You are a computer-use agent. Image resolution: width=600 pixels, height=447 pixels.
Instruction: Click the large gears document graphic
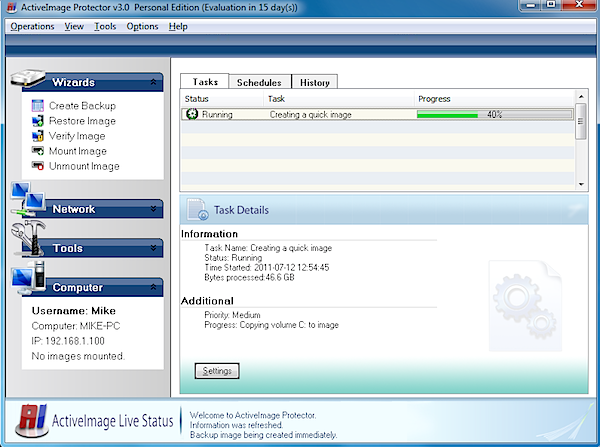pyautogui.click(x=525, y=306)
